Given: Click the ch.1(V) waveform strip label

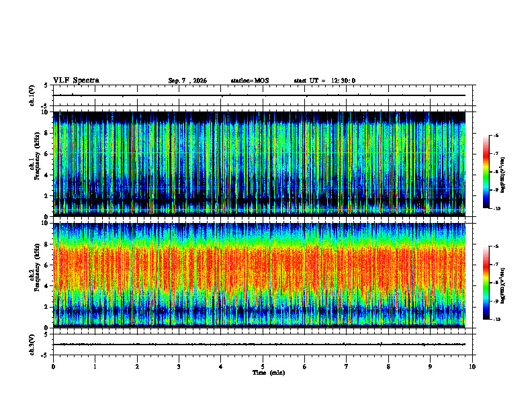Looking at the screenshot, I should point(32,95).
